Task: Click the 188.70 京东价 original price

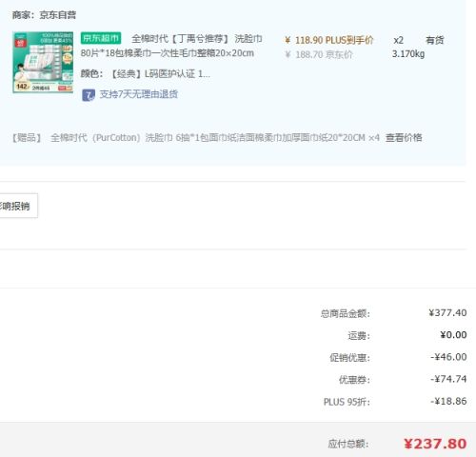Action: coord(319,54)
